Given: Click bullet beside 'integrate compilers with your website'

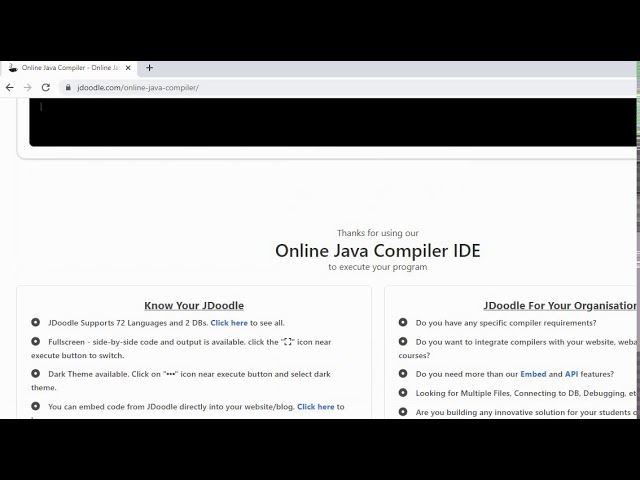Looking at the screenshot, I should [403, 341].
